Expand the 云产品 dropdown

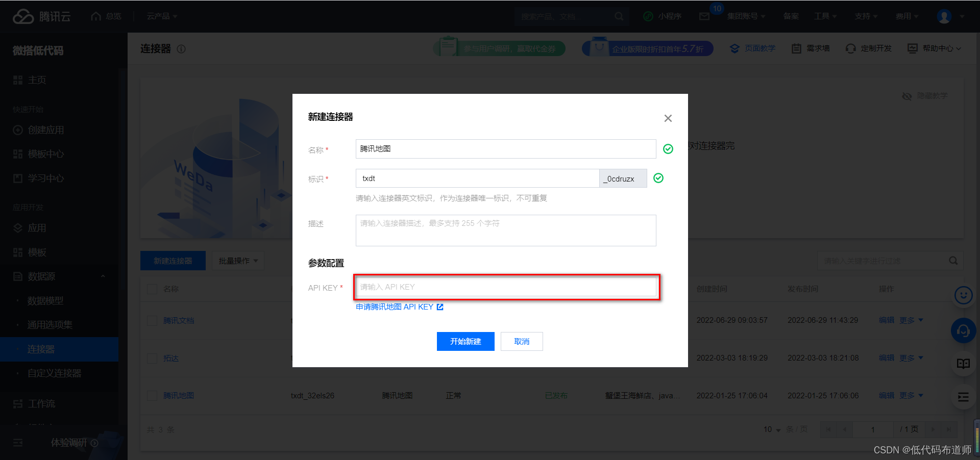point(162,16)
